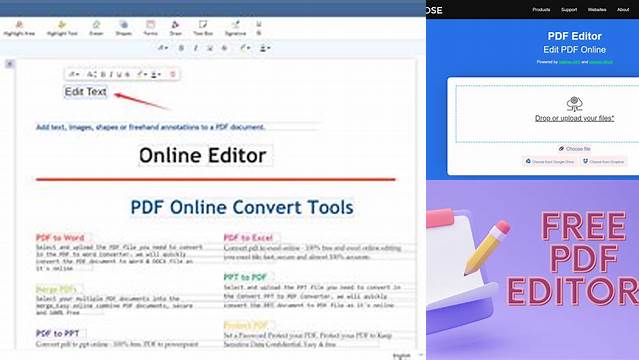Expand font dropdown in top formatting bar

pyautogui.click(x=163, y=48)
